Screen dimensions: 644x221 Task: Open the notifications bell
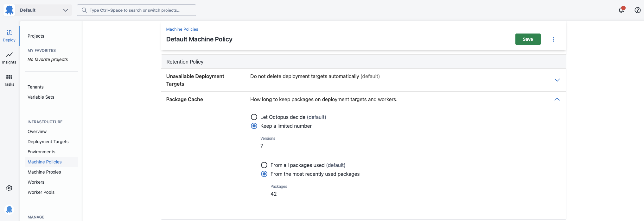point(621,10)
